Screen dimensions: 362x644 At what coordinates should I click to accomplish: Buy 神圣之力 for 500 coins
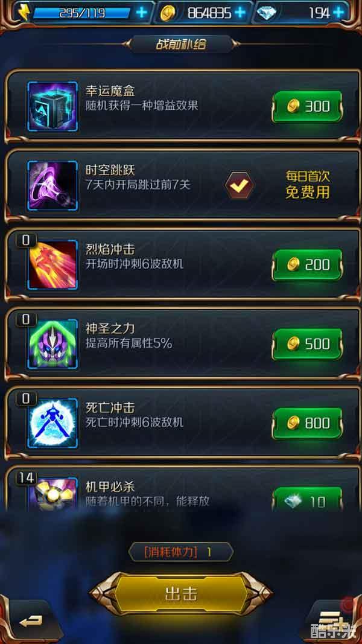[308, 344]
